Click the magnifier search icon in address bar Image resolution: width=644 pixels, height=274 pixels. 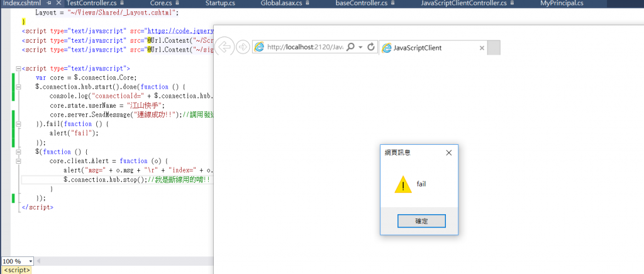350,47
